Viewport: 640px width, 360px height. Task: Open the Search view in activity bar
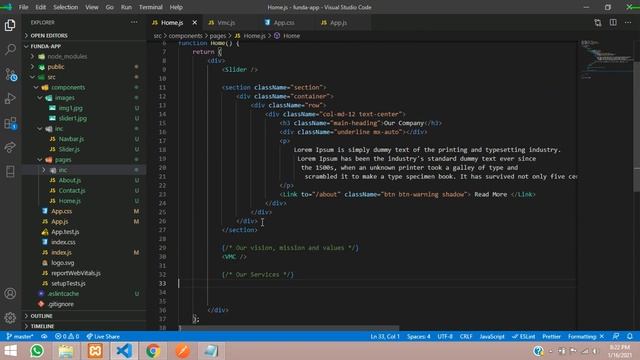[10, 49]
